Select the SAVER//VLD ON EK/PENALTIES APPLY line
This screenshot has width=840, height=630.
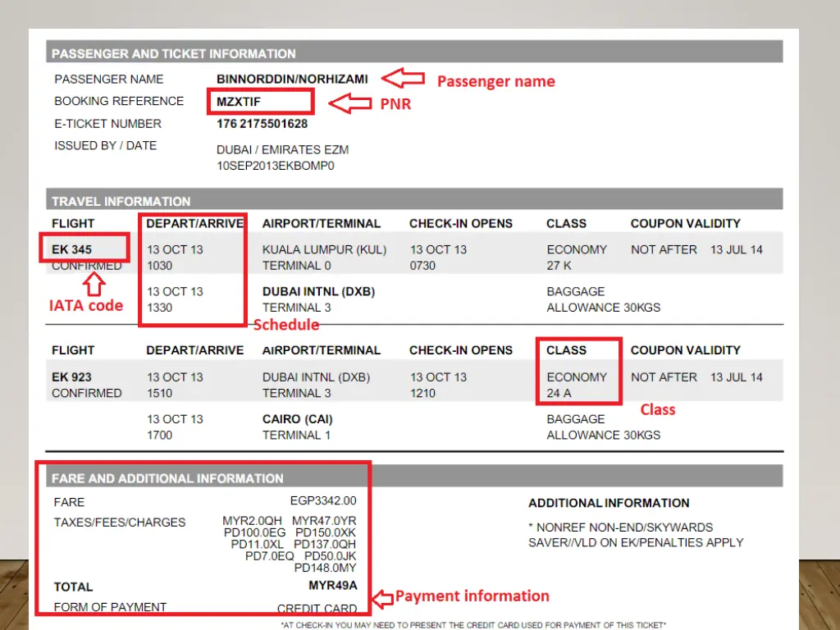(x=636, y=543)
